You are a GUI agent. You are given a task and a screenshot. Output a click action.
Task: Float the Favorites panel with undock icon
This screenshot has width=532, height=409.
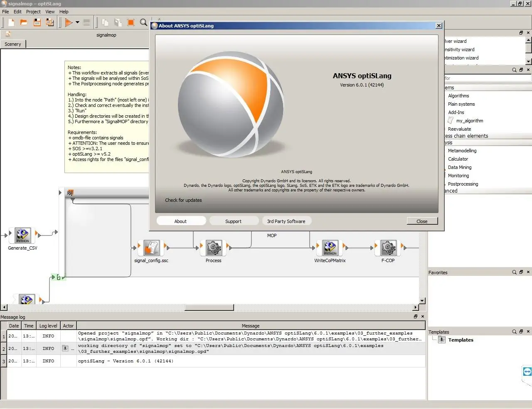click(521, 272)
